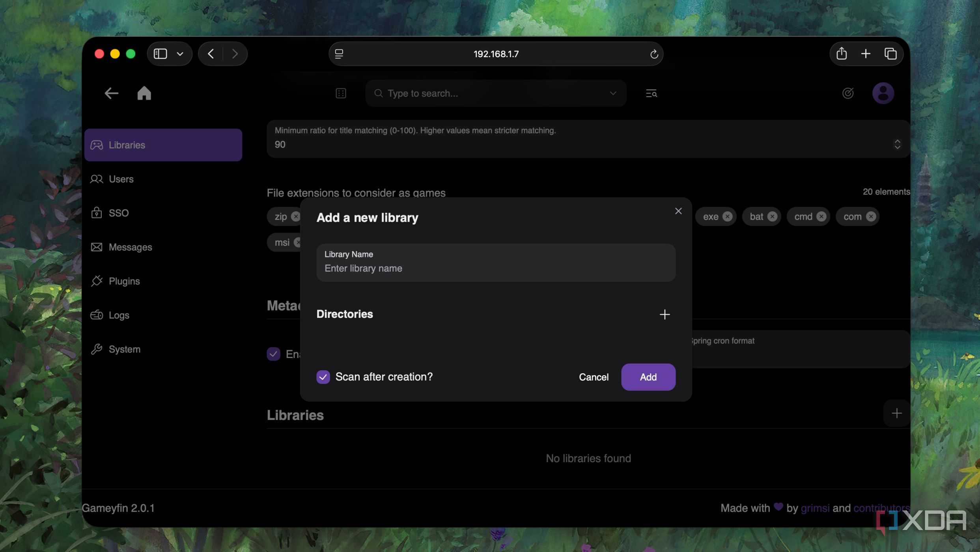Image resolution: width=980 pixels, height=552 pixels.
Task: Open the scan progress target icon
Action: [x=847, y=93]
